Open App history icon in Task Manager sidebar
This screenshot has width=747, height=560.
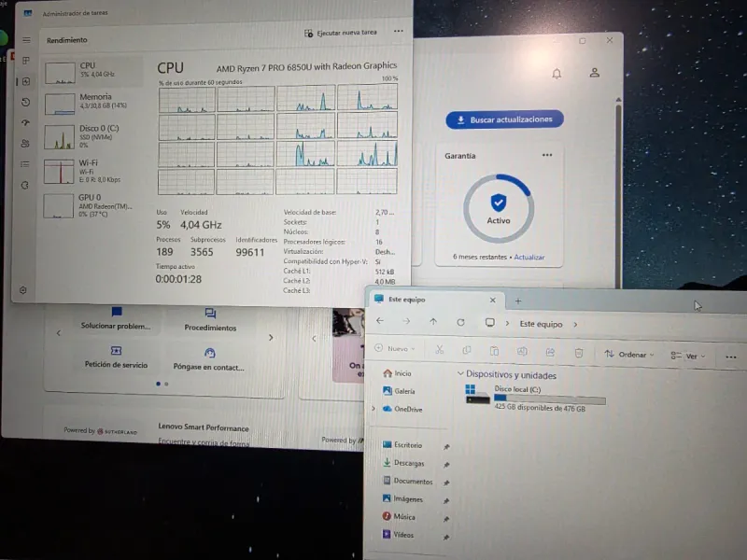(26, 102)
